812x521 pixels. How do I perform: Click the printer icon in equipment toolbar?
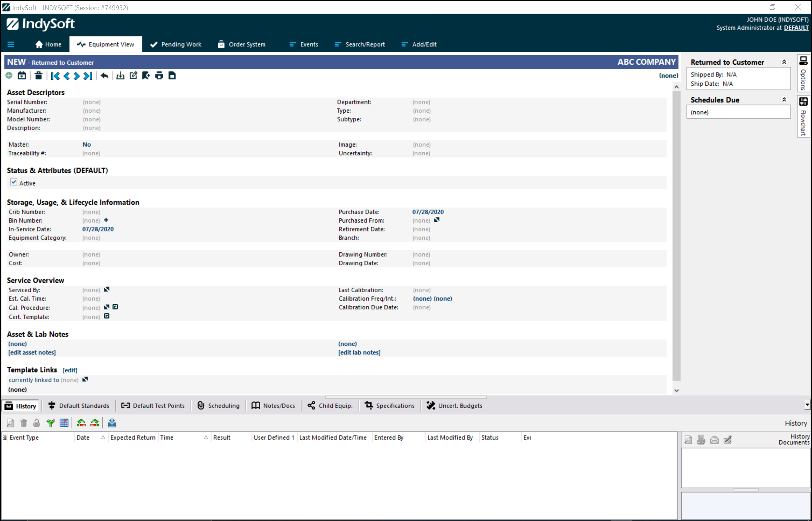point(159,76)
